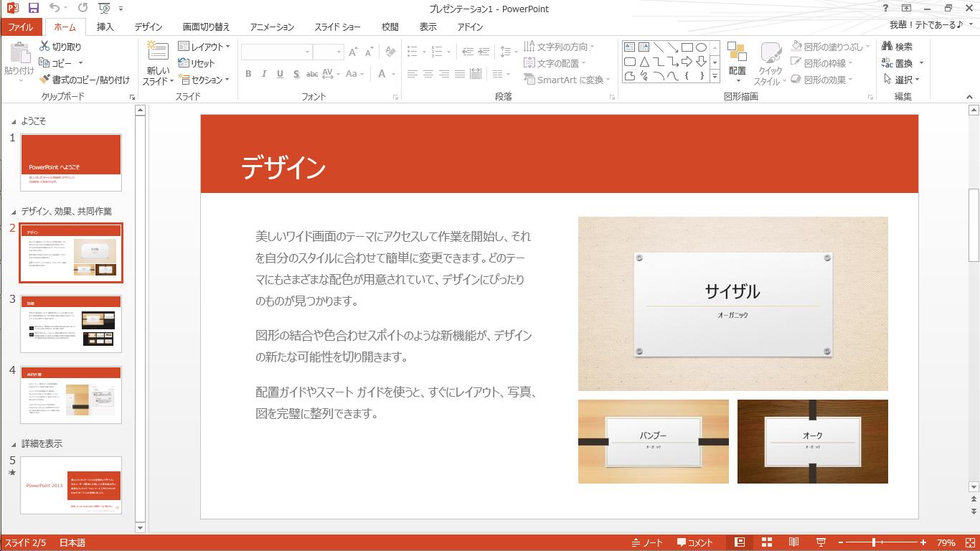Image resolution: width=980 pixels, height=551 pixels.
Task: Open Slide Sorter view in status bar
Action: (x=767, y=542)
